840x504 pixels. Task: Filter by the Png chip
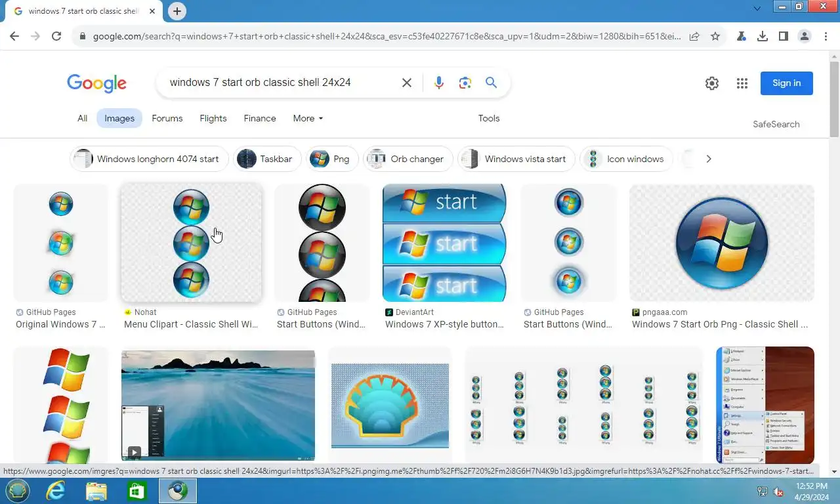point(332,159)
